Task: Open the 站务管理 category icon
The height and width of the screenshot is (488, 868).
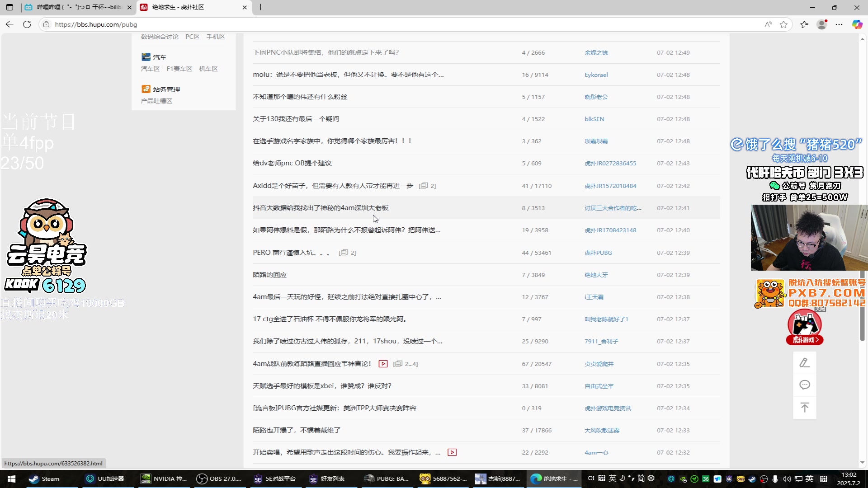Action: 146,89
